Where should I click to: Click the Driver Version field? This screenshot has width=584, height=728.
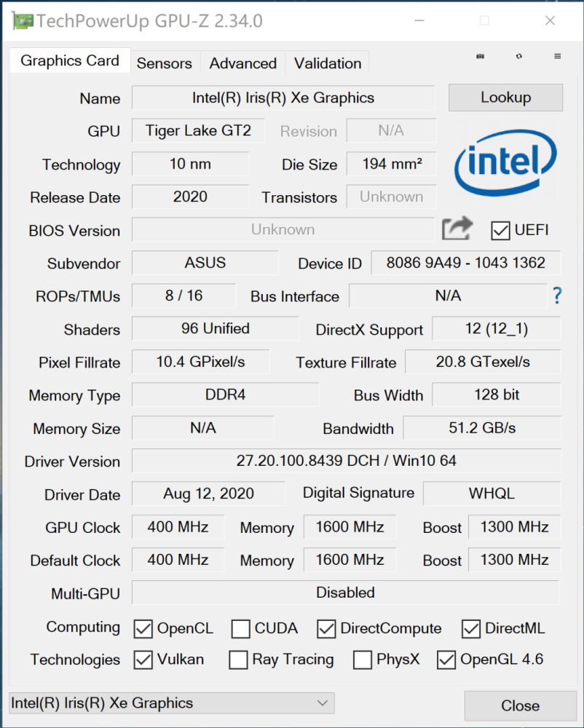point(346,461)
